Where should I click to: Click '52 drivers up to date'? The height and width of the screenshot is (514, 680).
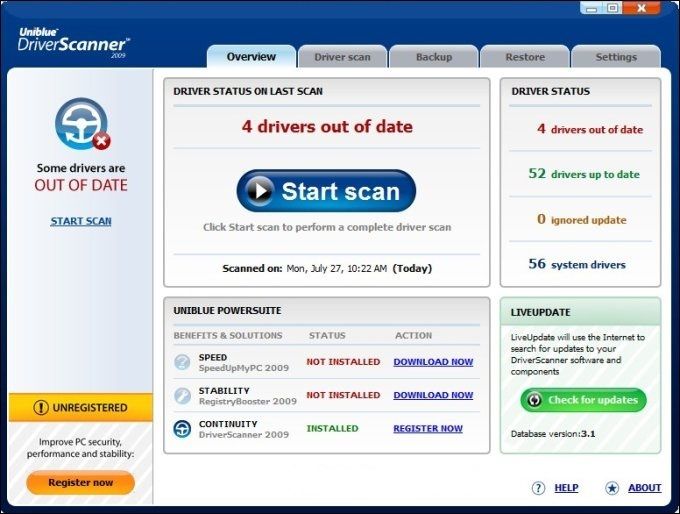coord(584,174)
